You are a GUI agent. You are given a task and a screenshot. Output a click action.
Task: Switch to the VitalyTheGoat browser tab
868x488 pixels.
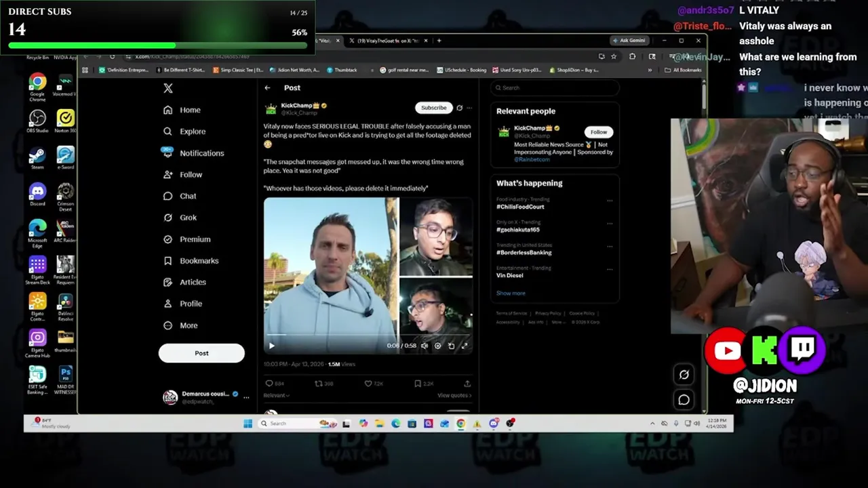pyautogui.click(x=387, y=41)
